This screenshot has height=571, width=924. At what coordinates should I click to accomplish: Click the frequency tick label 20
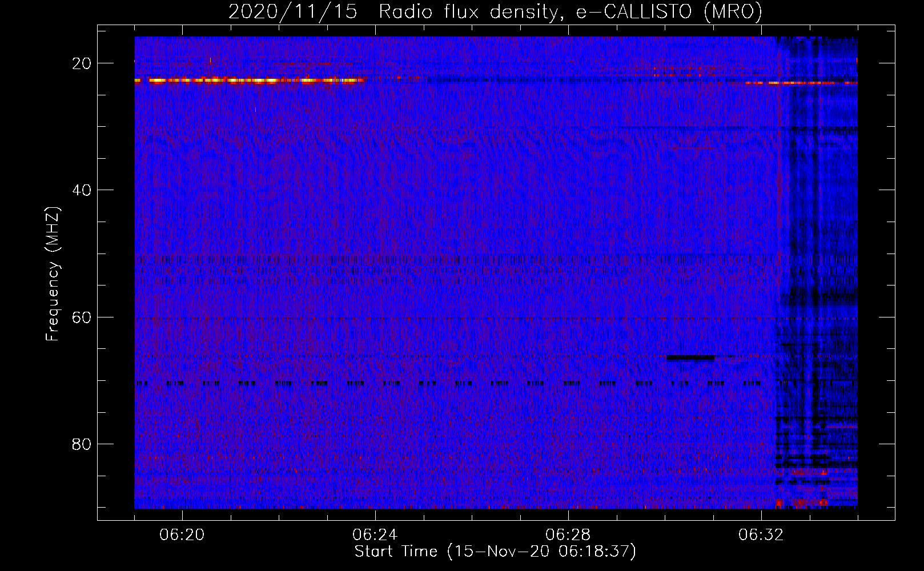pyautogui.click(x=82, y=63)
